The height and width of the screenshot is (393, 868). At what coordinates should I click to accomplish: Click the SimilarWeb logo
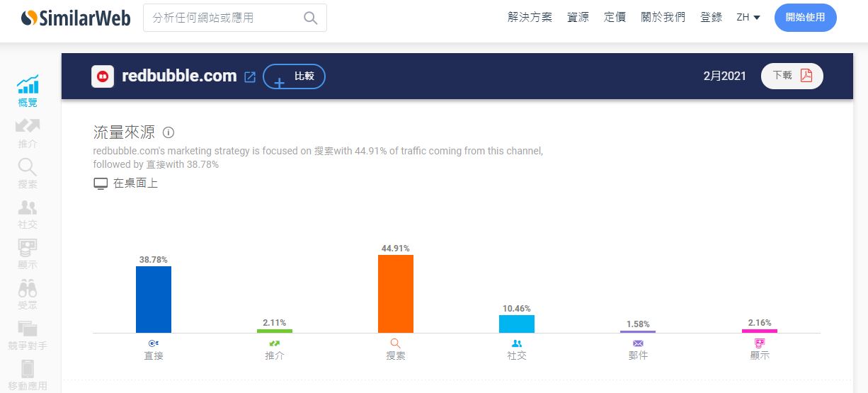point(75,18)
